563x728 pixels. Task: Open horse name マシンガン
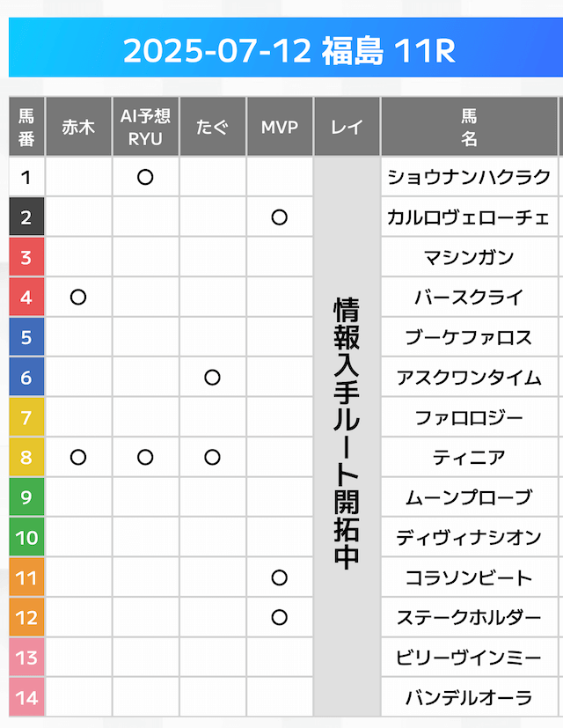click(x=469, y=258)
